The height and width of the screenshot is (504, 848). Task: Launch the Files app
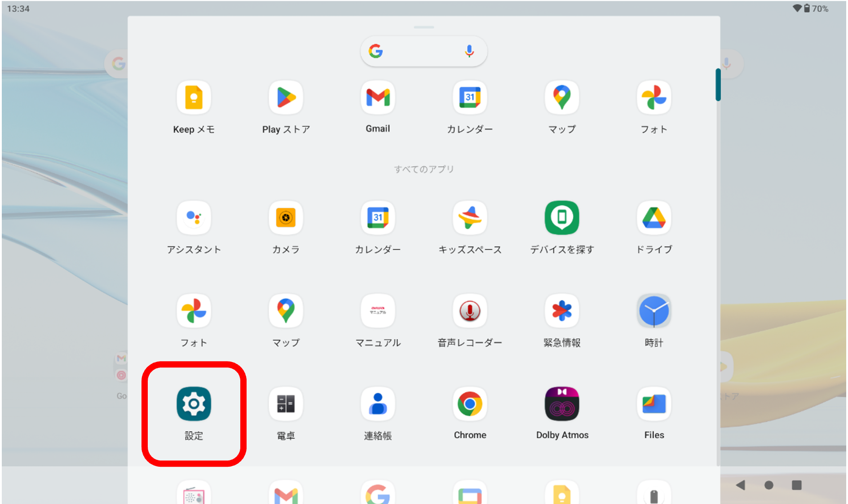pos(654,403)
